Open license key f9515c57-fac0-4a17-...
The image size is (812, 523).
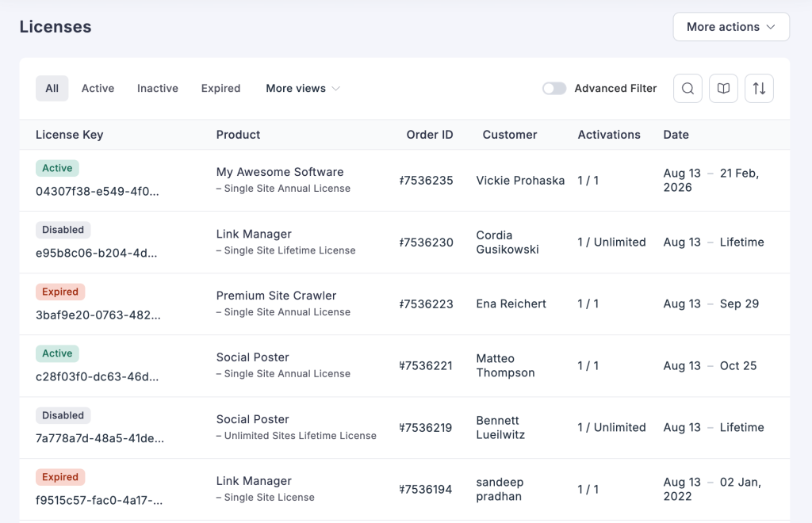tap(99, 500)
